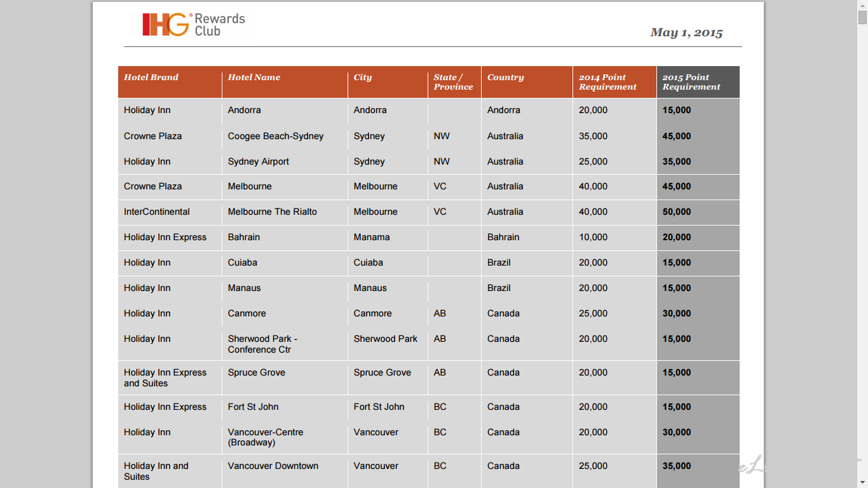The height and width of the screenshot is (488, 868).
Task: Click the scrollbar up arrow
Action: [x=862, y=5]
